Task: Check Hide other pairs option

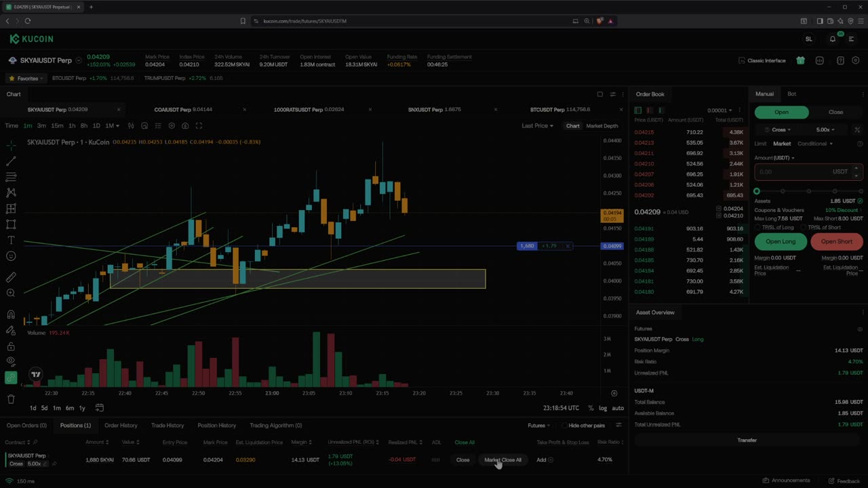Action: click(x=565, y=426)
